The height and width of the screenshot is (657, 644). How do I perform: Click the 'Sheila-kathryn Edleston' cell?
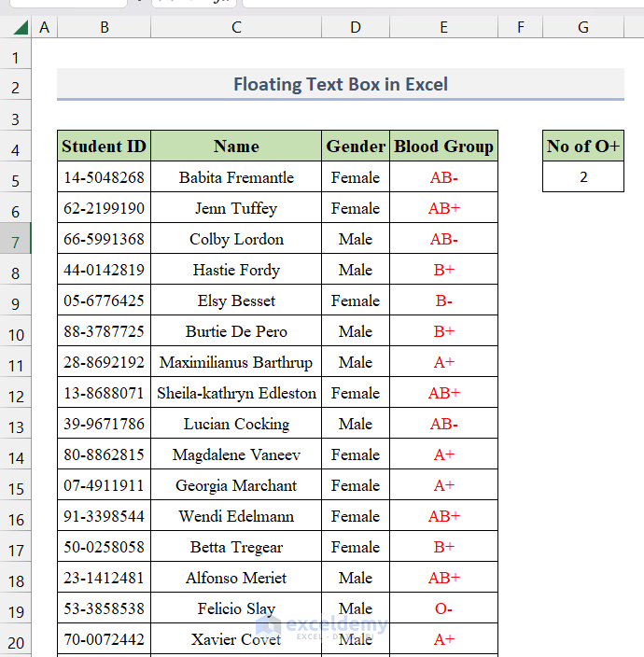[x=236, y=393]
